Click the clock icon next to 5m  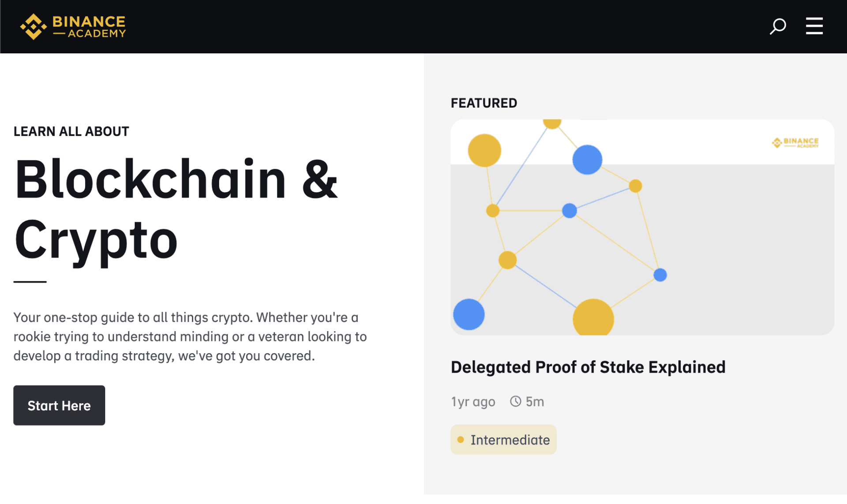pyautogui.click(x=515, y=401)
